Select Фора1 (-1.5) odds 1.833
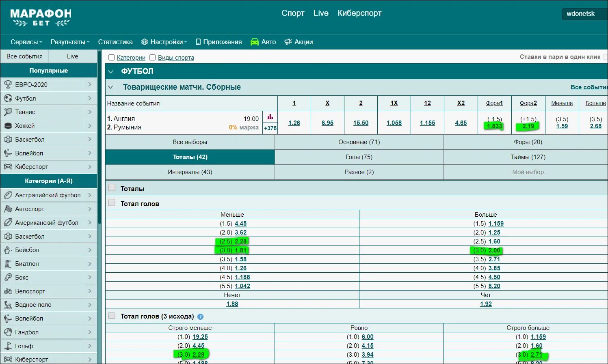Screen dimensions: 608x364 pyautogui.click(x=494, y=126)
